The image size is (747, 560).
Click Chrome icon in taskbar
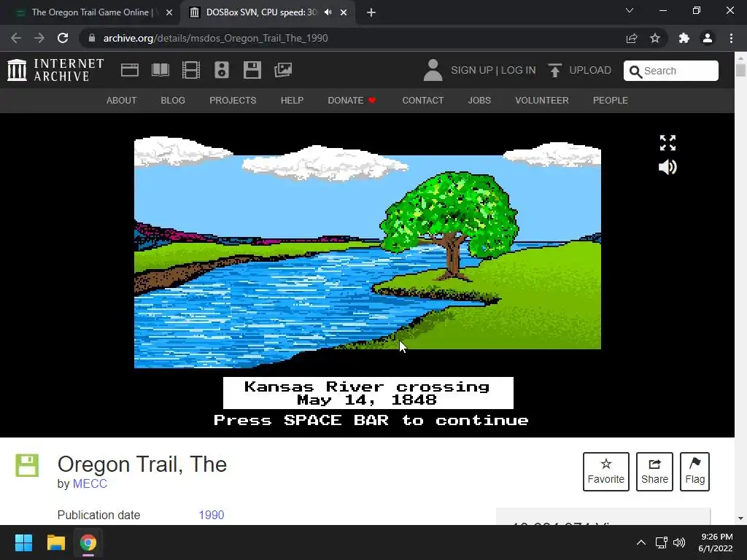pyautogui.click(x=88, y=542)
